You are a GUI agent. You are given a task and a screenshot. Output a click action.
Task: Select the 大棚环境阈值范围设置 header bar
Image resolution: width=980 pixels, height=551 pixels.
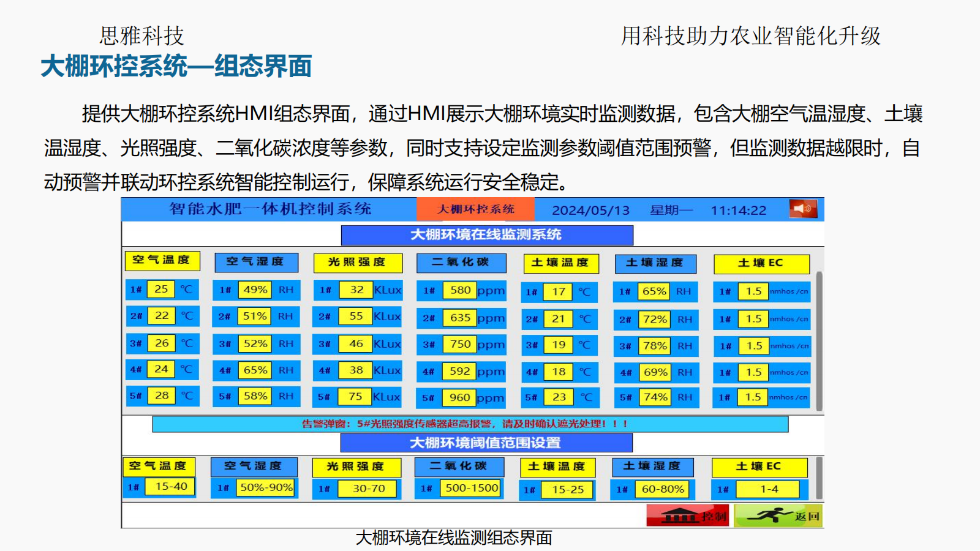click(486, 443)
